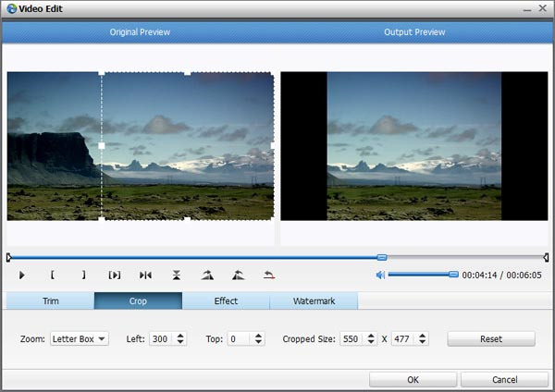Switch to the Trim tab
Viewport: 555px width, 392px height.
(x=50, y=301)
